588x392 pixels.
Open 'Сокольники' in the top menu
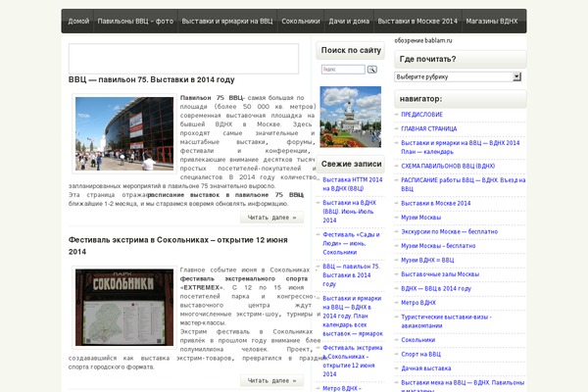click(x=301, y=21)
